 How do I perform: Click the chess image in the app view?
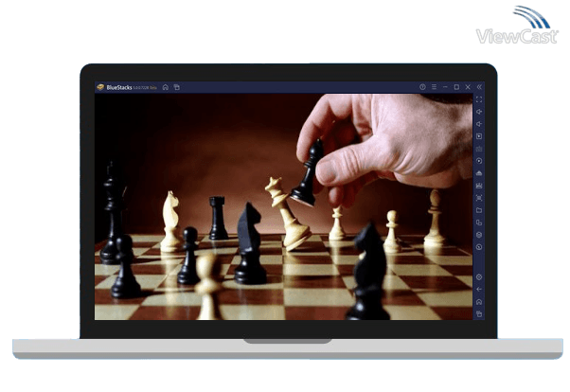coord(283,207)
